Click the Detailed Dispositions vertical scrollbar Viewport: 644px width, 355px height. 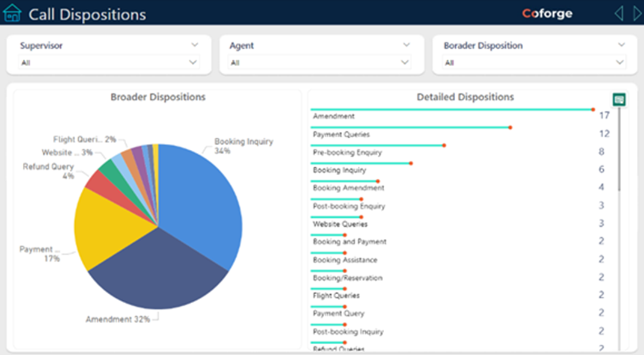point(619,150)
